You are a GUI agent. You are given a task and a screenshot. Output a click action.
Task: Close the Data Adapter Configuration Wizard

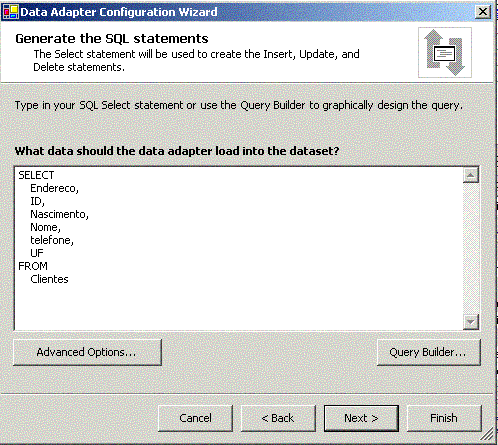(483, 12)
